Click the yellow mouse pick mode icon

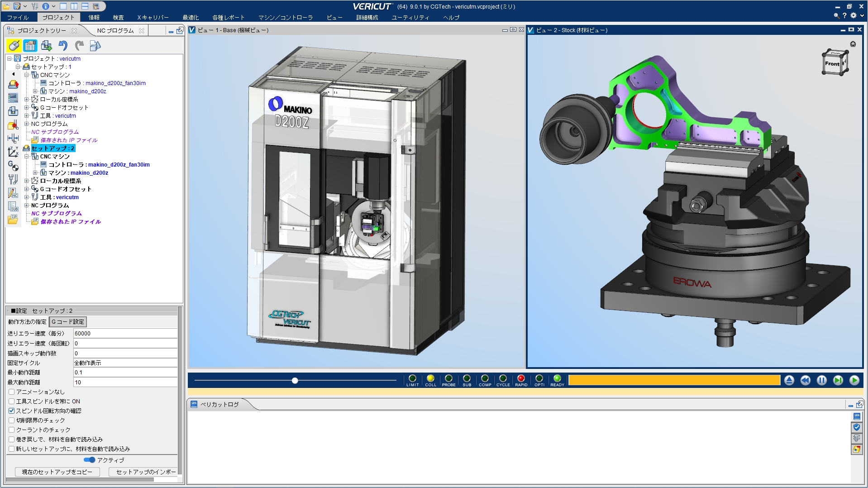pos(14,46)
